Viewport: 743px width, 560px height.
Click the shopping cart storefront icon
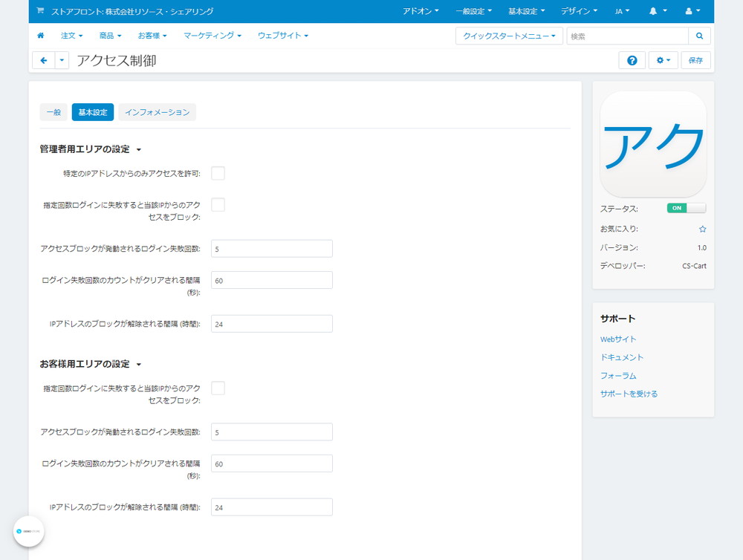tap(40, 10)
